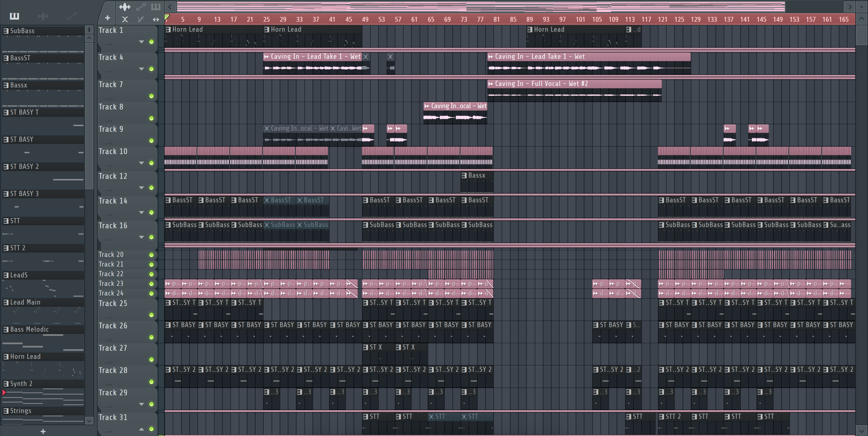
Task: Click the picker panel vertical scrollbar thumb
Action: click(x=89, y=116)
